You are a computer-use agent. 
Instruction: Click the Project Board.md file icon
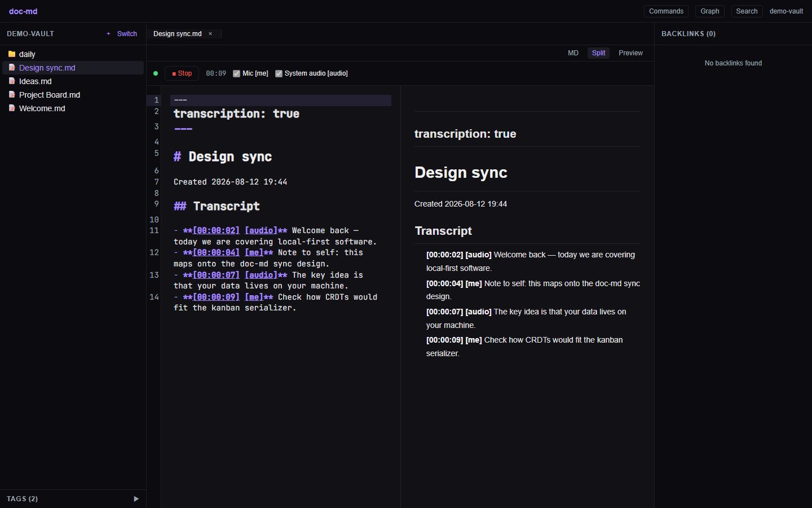point(12,95)
